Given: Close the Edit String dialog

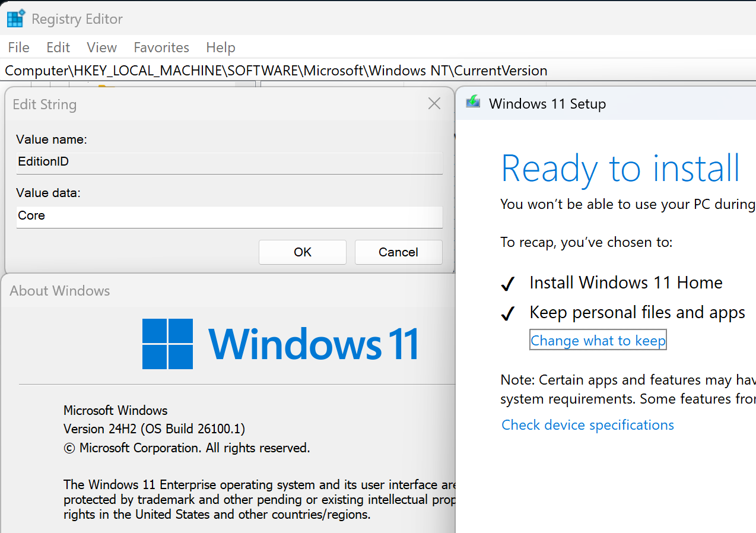Looking at the screenshot, I should tap(434, 104).
